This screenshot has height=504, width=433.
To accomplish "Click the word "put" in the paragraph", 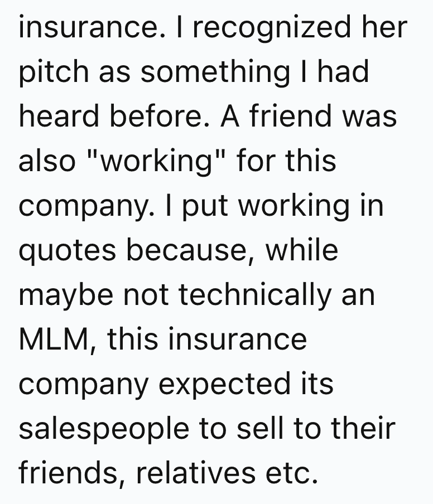I will pyautogui.click(x=206, y=206).
